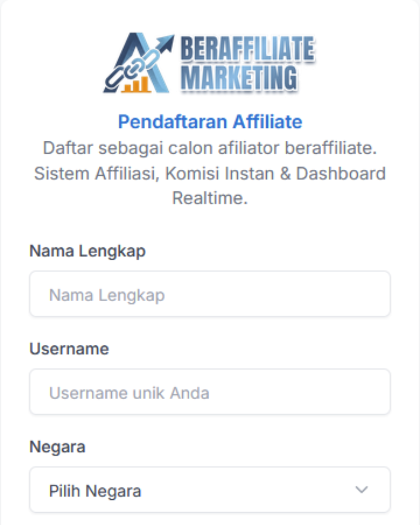
Task: Click the Pendaftaran Affiliate heading
Action: pos(210,121)
